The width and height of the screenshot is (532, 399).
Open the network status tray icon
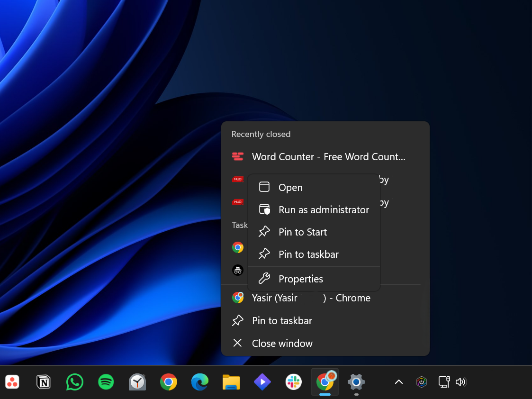(x=444, y=382)
